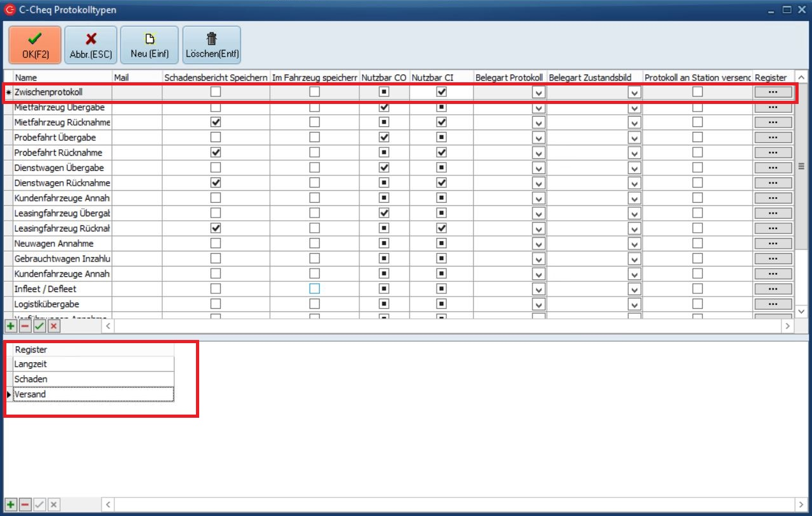This screenshot has height=516, width=812.
Task: Toggle Im Fahrzeug speichern for Infleet / Defleet
Action: coord(314,289)
